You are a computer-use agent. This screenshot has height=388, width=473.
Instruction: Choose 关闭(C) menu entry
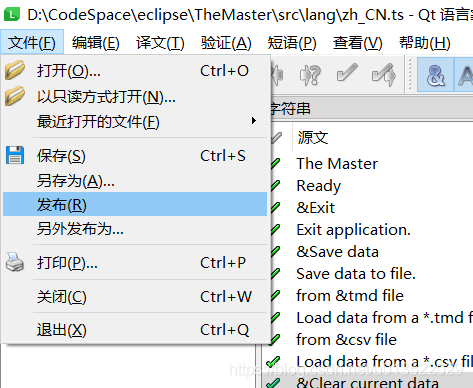[x=135, y=296]
